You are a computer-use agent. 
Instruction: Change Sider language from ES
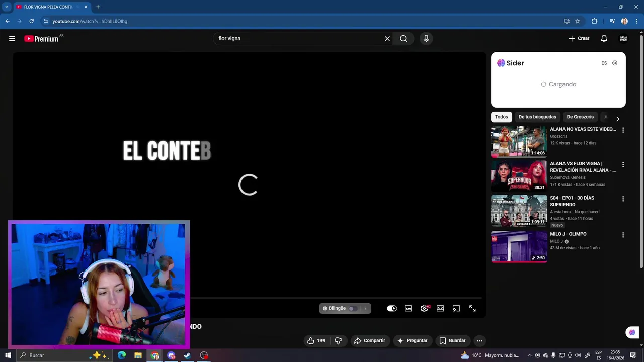(604, 63)
